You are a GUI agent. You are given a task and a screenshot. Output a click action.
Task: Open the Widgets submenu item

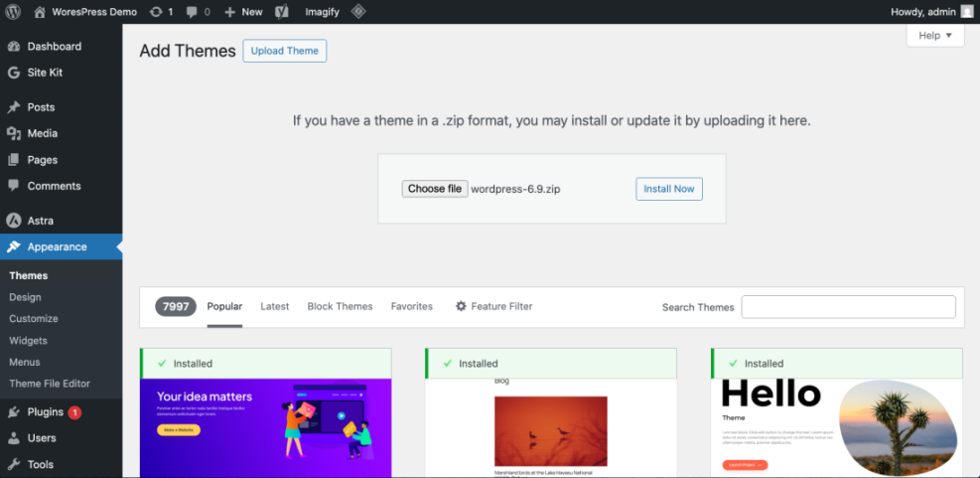click(28, 340)
